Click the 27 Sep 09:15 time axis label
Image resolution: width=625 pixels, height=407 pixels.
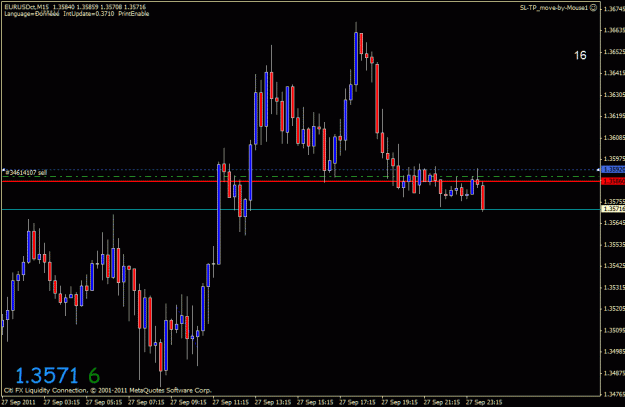[188, 402]
